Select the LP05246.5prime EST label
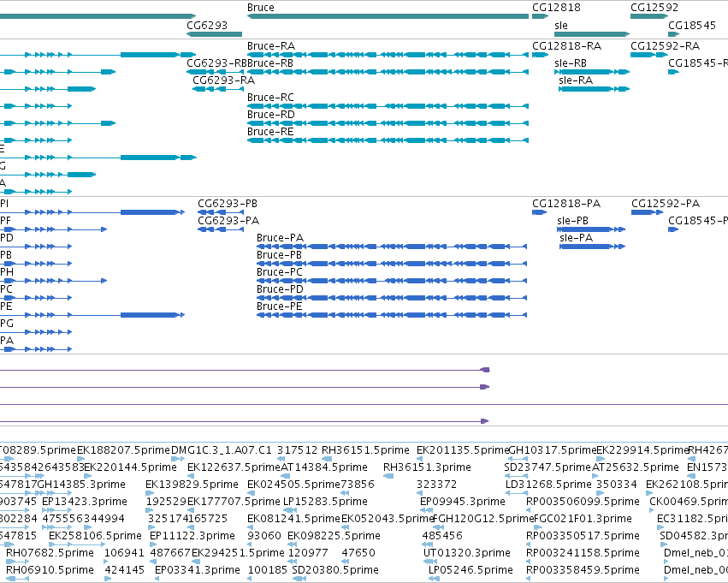 click(x=471, y=570)
